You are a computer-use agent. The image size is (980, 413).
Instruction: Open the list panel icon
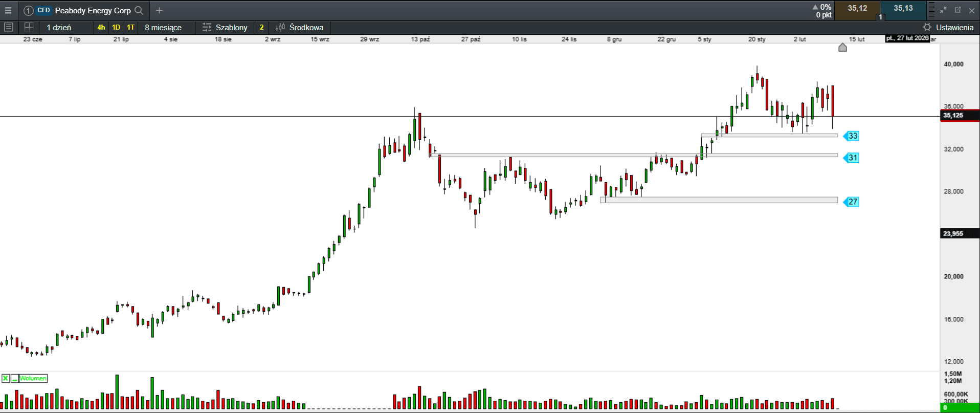click(x=8, y=27)
